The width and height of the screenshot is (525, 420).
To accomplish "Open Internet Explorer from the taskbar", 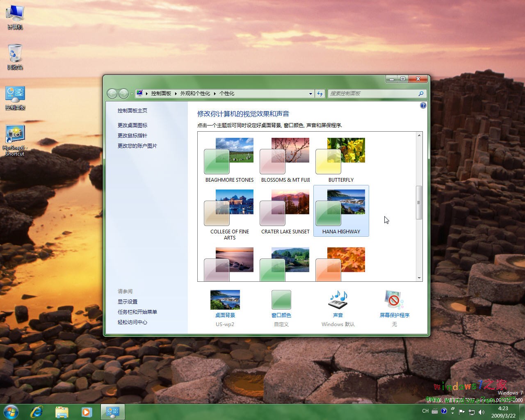I will [x=37, y=411].
